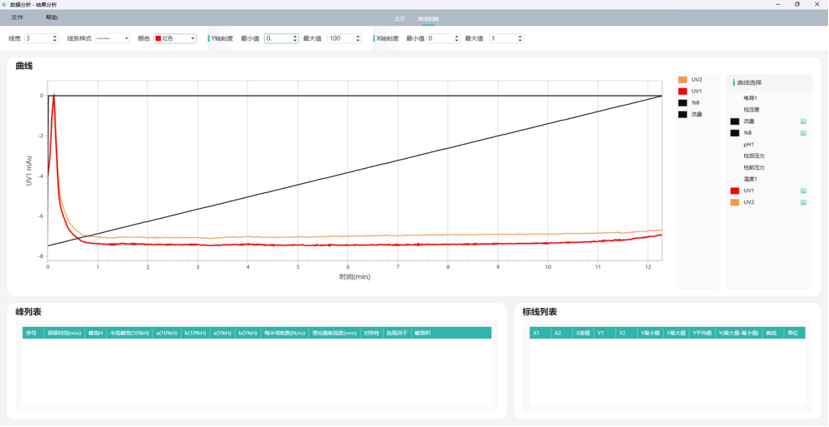Click the 保留时间(min) column header
The width and height of the screenshot is (829, 427).
tap(64, 333)
